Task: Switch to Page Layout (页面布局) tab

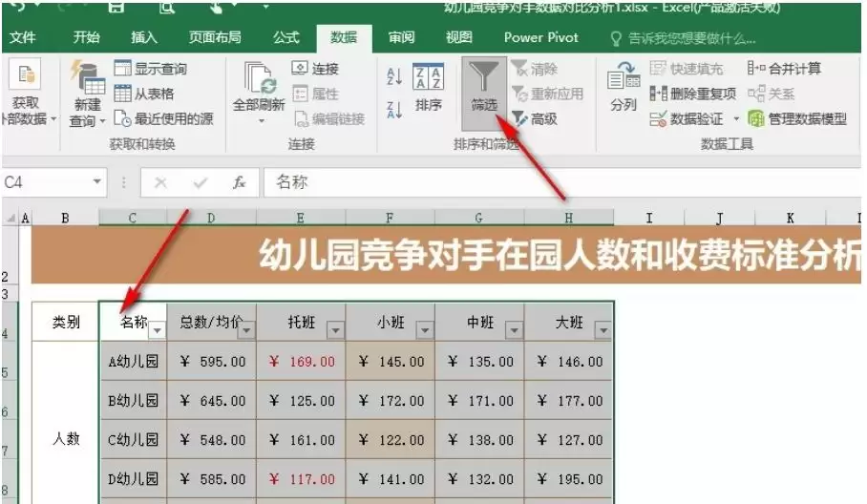Action: point(215,37)
